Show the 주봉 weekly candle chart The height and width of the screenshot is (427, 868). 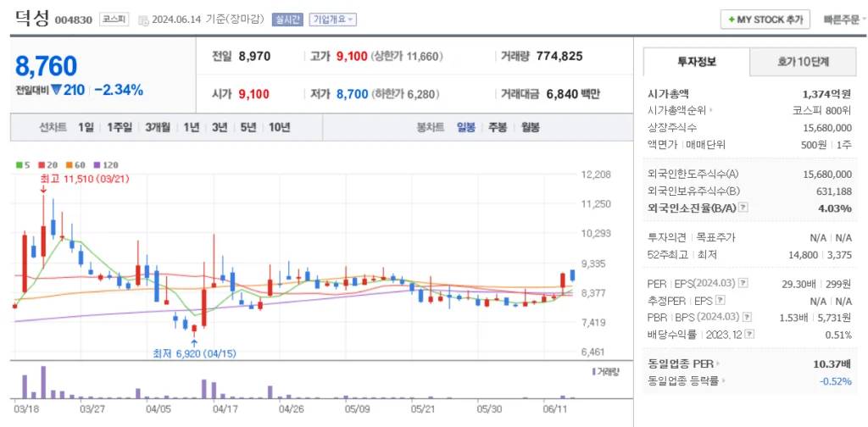point(497,127)
